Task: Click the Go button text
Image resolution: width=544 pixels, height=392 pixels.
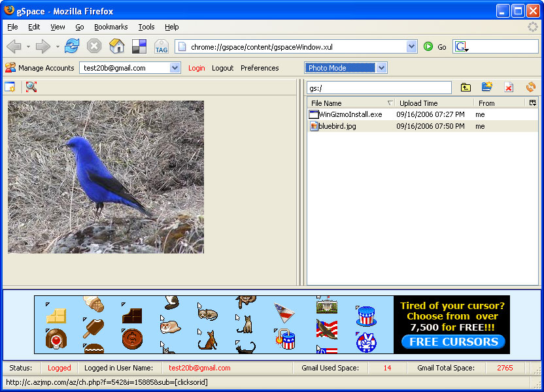Action: [441, 47]
